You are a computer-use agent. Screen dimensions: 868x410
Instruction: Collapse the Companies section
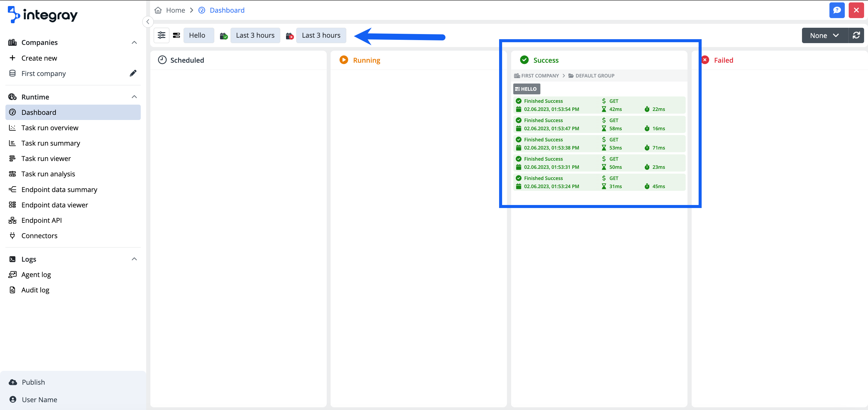(134, 43)
